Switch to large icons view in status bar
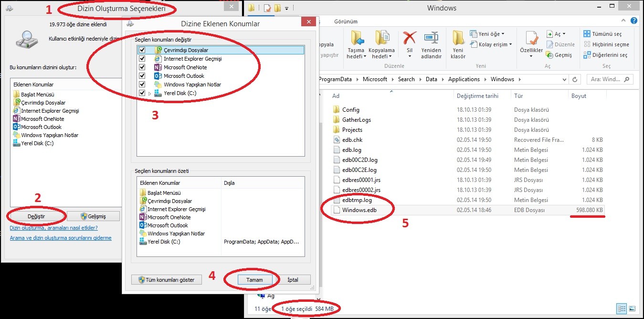 (x=632, y=308)
